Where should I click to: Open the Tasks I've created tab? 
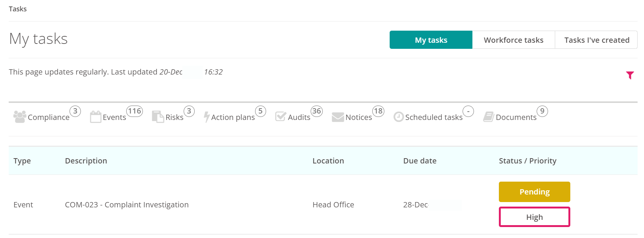(x=596, y=40)
